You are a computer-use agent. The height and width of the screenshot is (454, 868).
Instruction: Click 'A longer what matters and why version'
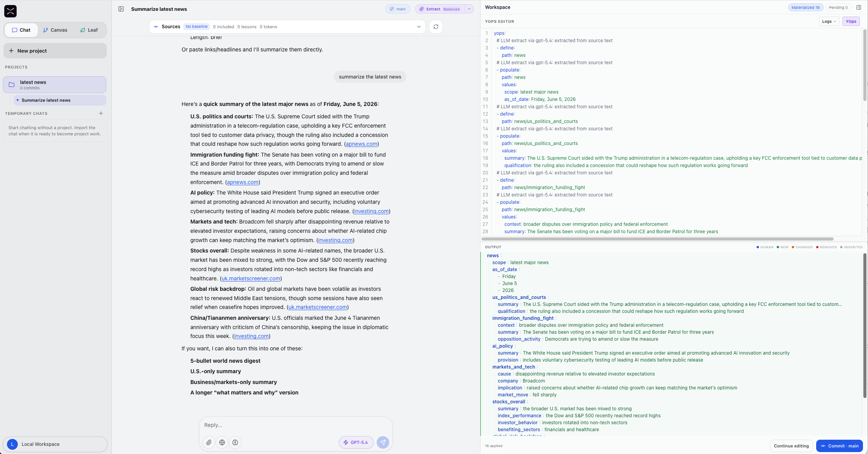coord(244,393)
